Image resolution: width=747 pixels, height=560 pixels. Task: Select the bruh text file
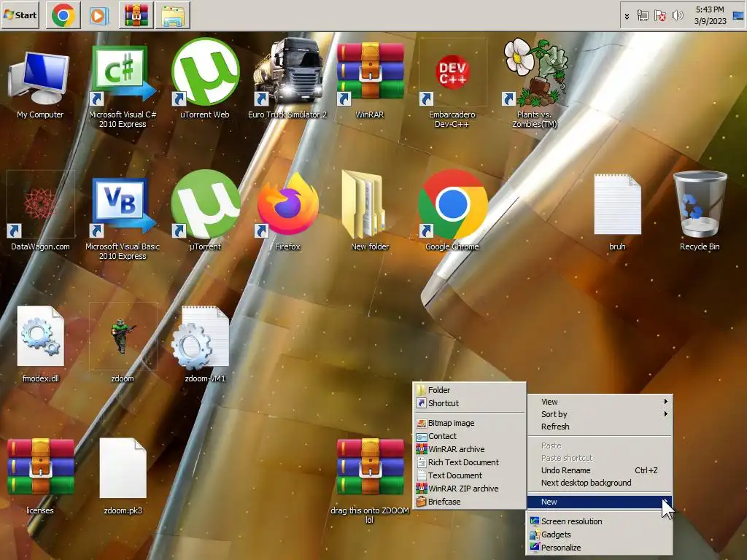tap(617, 212)
